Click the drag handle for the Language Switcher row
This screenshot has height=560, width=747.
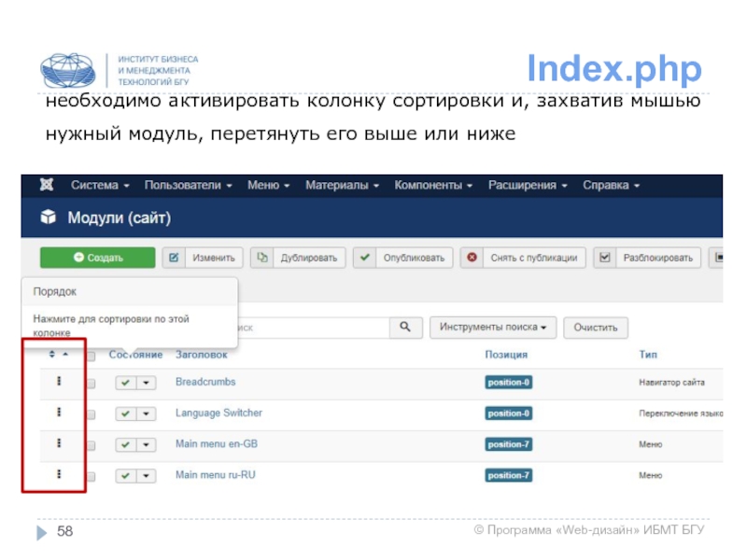(x=59, y=413)
